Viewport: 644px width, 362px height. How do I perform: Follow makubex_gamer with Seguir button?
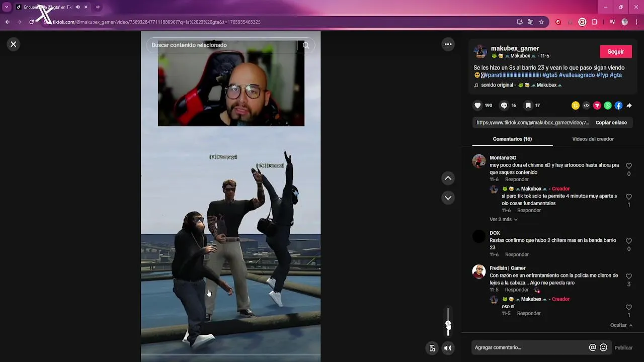pyautogui.click(x=615, y=52)
